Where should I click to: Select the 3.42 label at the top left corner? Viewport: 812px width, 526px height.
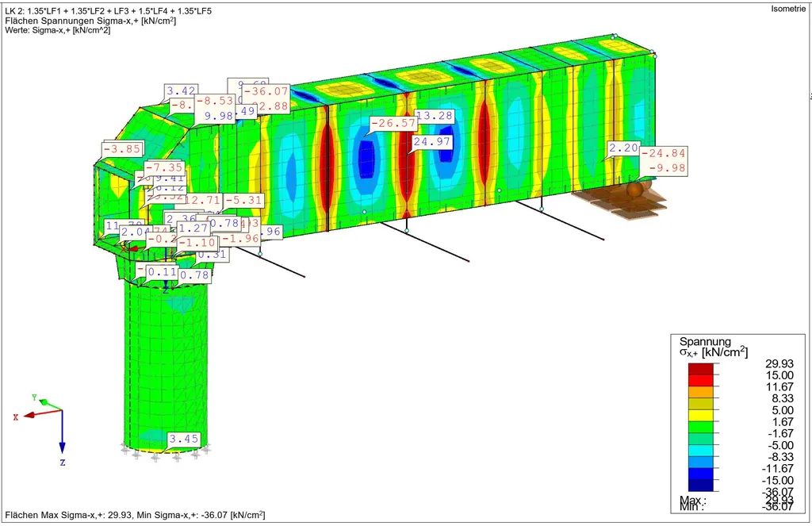pyautogui.click(x=182, y=90)
